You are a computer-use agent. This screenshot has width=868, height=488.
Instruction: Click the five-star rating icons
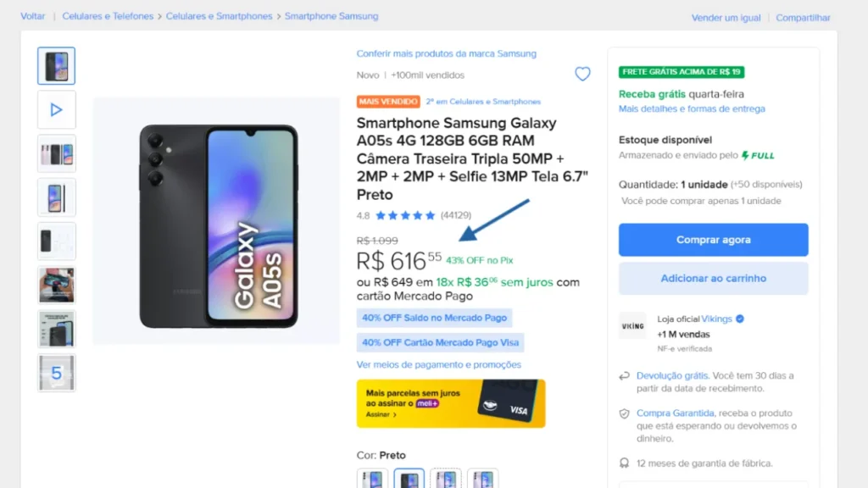(x=405, y=215)
